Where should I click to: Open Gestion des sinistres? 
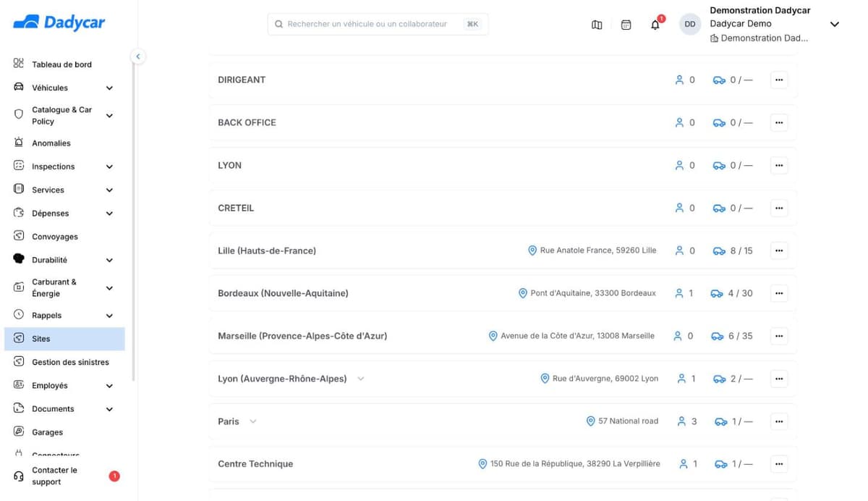[70, 362]
